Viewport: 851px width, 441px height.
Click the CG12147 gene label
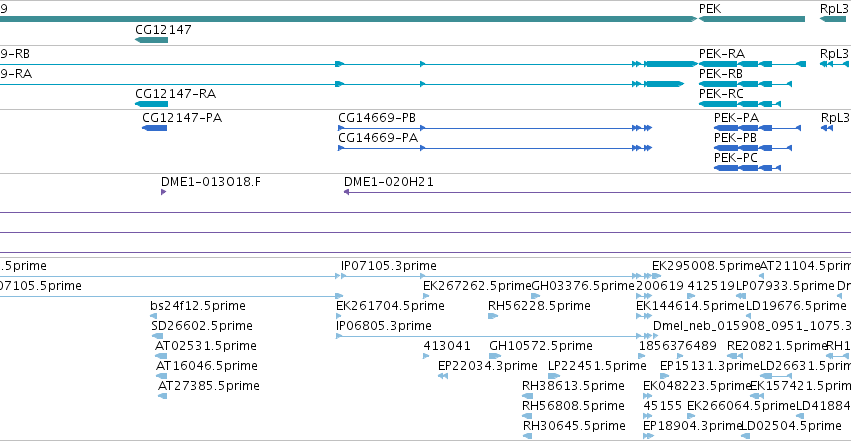tap(163, 30)
